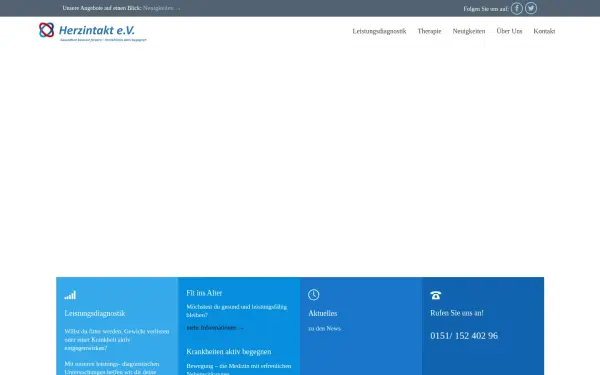Viewport: 600px width, 375px height.
Task: Follow the 'zu den News' link
Action: tap(324, 328)
